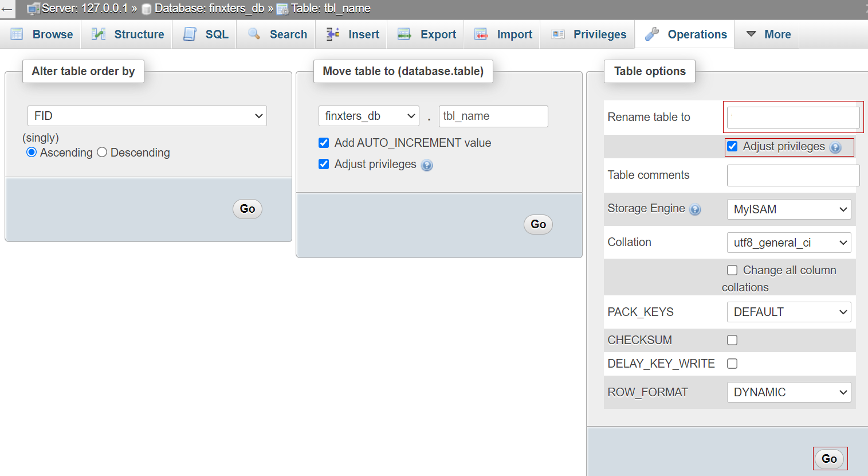
Task: Click Go to apply Table options
Action: [x=829, y=458]
